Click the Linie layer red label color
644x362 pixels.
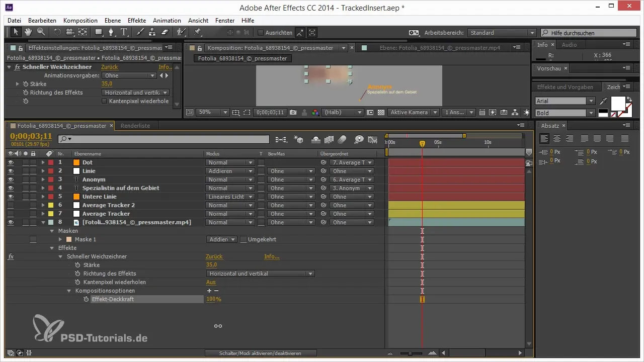50,171
